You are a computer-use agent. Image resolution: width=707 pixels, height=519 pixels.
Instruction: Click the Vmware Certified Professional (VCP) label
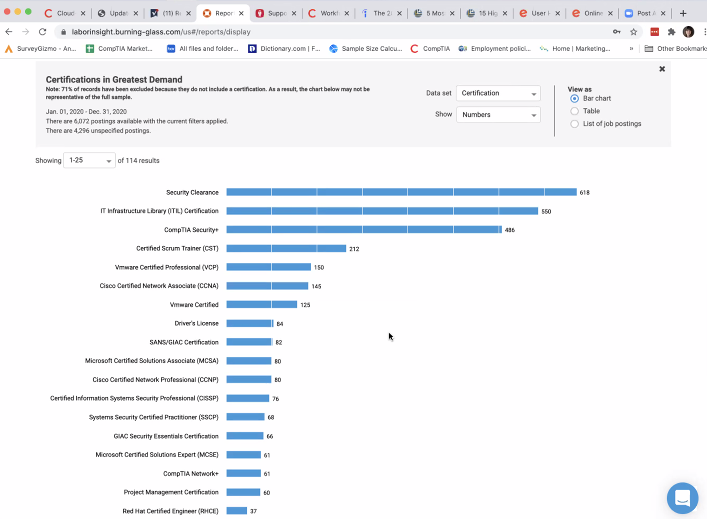166,267
